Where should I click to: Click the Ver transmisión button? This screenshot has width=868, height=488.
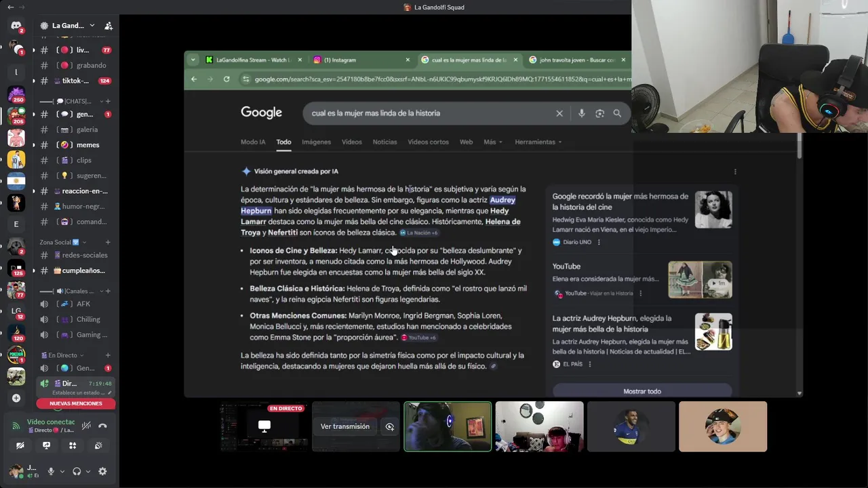click(345, 426)
